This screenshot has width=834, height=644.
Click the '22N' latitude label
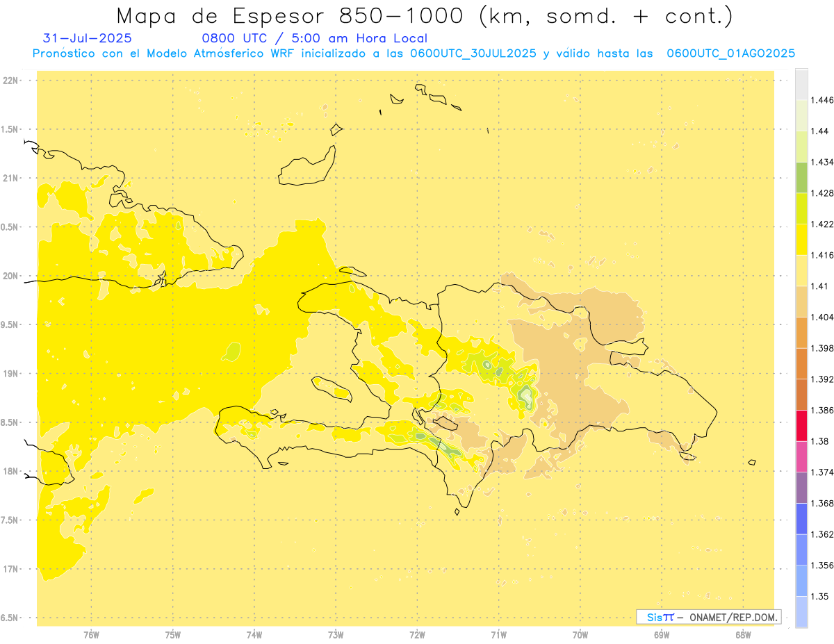(12, 81)
